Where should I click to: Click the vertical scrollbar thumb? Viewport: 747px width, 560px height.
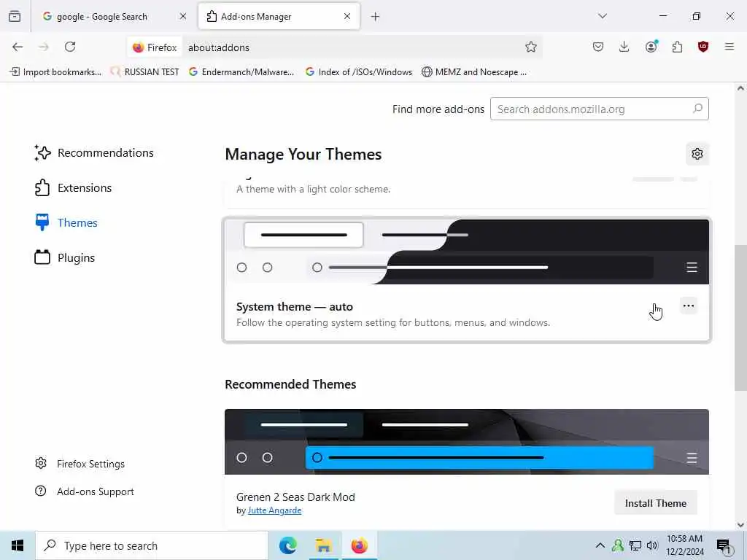coord(740,318)
